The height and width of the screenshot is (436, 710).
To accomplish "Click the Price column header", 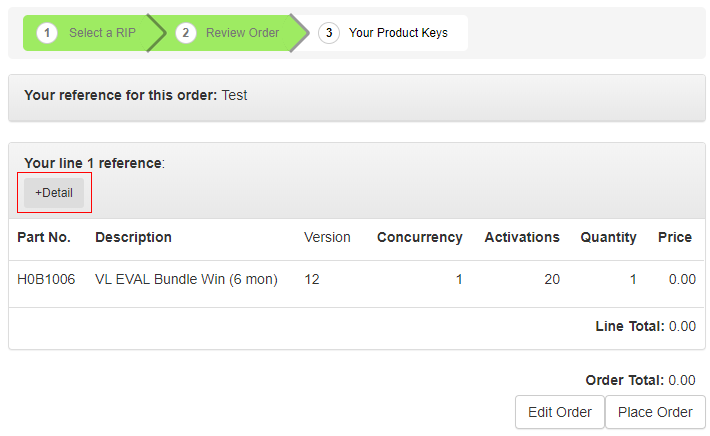I will tap(674, 237).
